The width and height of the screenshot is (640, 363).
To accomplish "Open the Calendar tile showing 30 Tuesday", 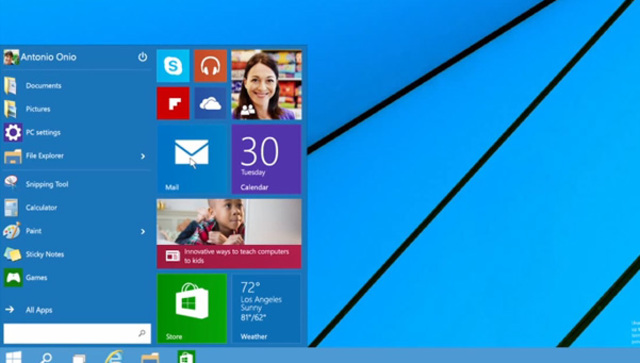I will tap(267, 159).
